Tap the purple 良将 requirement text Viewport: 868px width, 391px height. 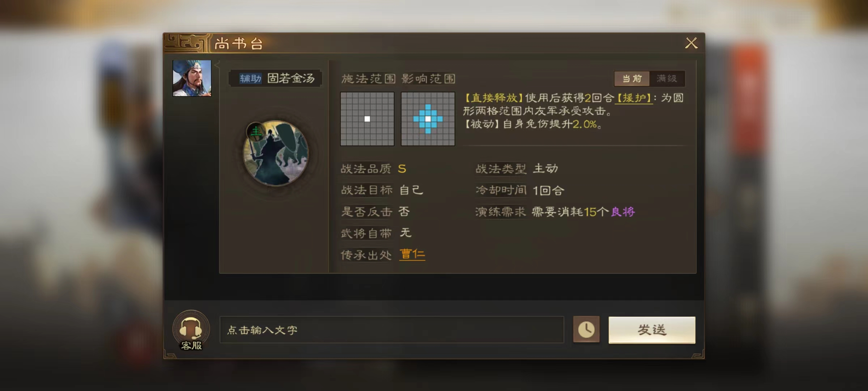pyautogui.click(x=623, y=212)
